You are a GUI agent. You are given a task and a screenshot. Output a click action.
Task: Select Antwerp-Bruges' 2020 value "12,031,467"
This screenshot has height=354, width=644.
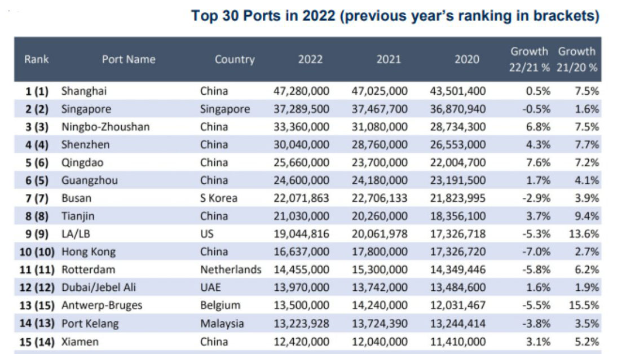458,306
